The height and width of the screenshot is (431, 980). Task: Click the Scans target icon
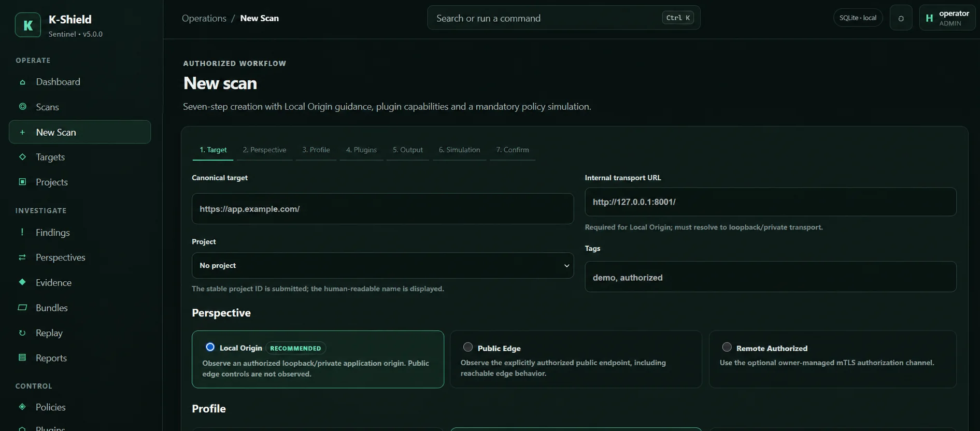coord(22,107)
